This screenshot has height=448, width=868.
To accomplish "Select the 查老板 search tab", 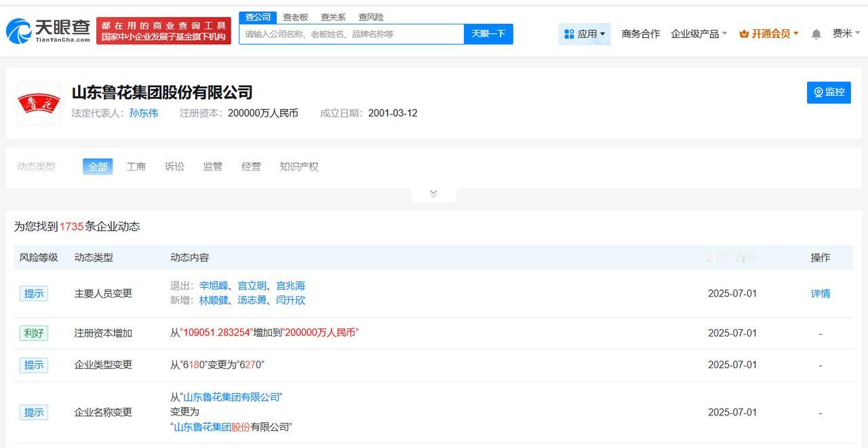I will click(x=296, y=17).
